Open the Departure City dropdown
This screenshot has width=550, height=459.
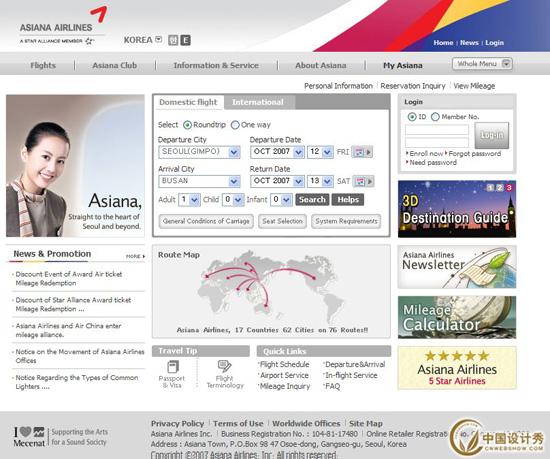(x=199, y=152)
